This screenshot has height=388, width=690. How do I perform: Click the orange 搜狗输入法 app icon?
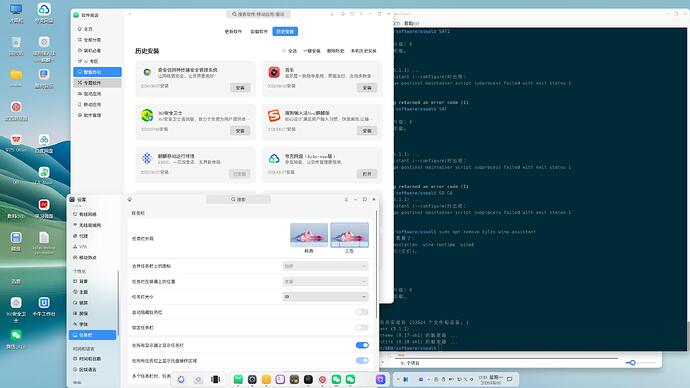pyautogui.click(x=274, y=115)
